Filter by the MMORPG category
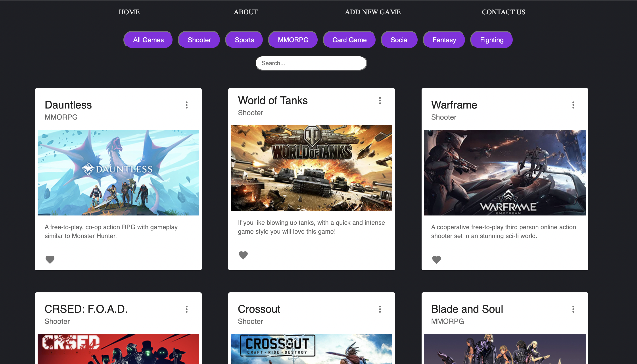Viewport: 637px width, 364px height. (293, 40)
